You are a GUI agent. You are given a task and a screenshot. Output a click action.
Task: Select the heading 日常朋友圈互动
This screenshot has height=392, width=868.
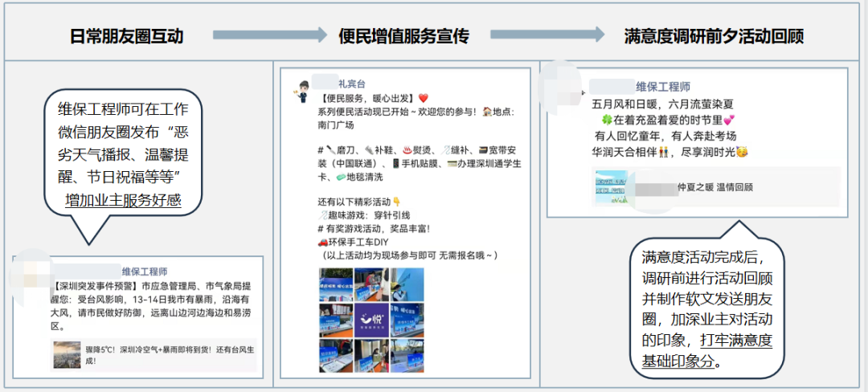[127, 36]
